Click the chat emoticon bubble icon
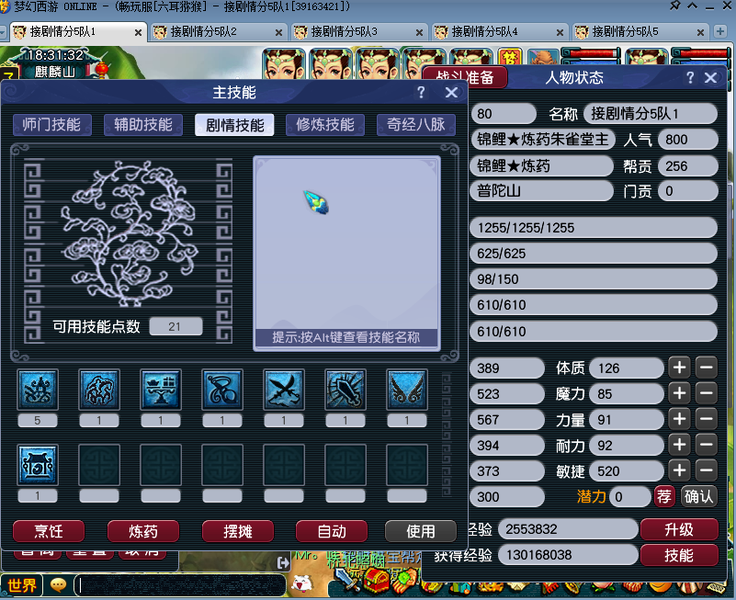The image size is (736, 600). [x=58, y=585]
